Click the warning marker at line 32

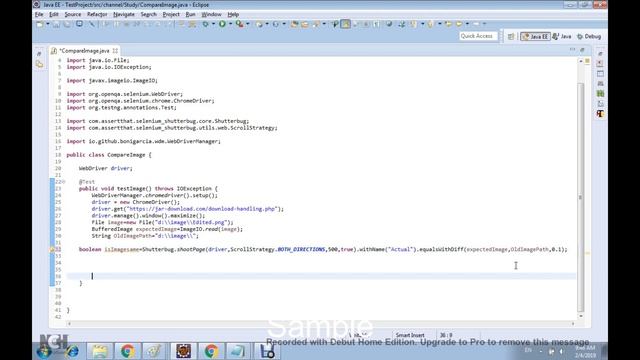[52, 249]
